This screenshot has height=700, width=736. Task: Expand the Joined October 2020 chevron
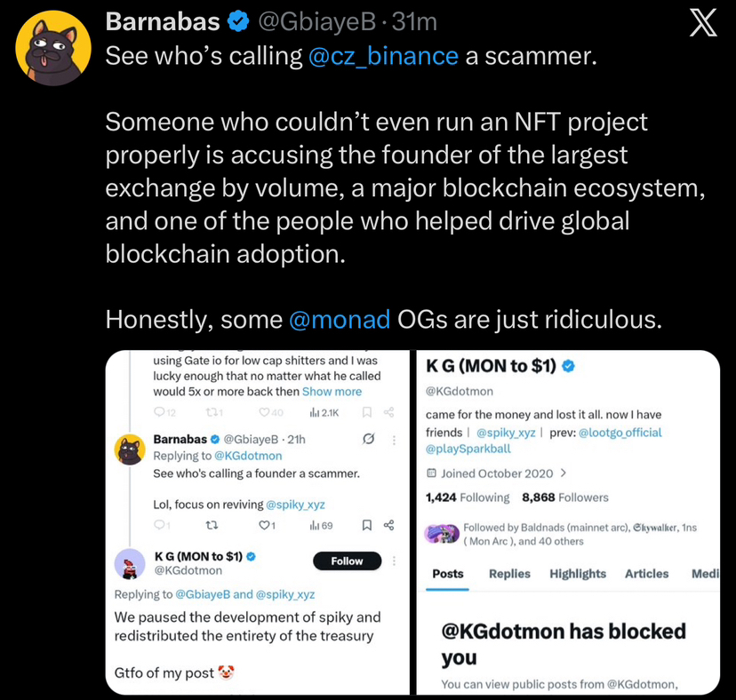[563, 473]
